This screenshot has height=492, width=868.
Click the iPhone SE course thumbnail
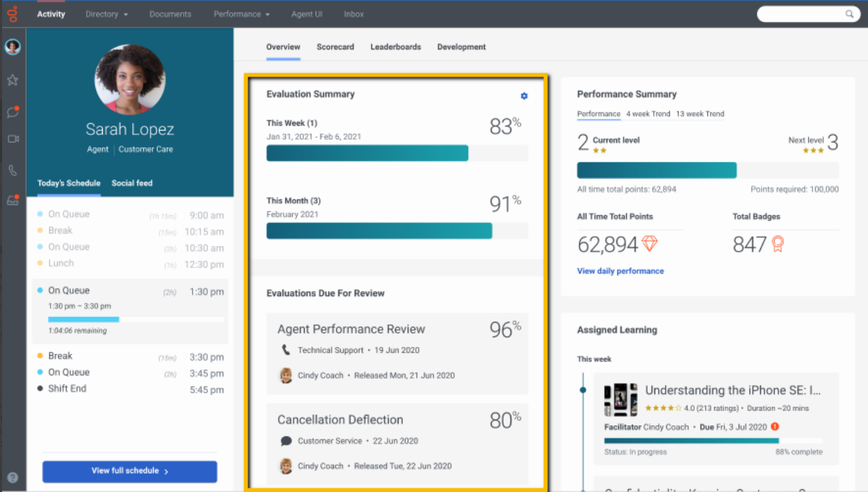point(620,400)
